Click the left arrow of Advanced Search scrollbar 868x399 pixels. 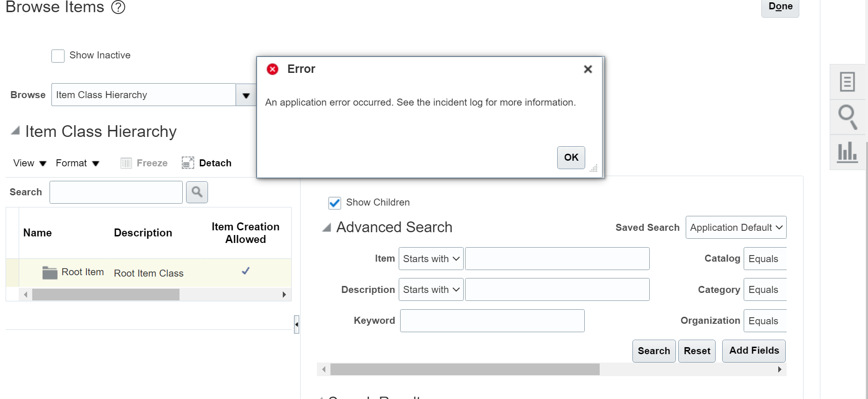pos(323,370)
